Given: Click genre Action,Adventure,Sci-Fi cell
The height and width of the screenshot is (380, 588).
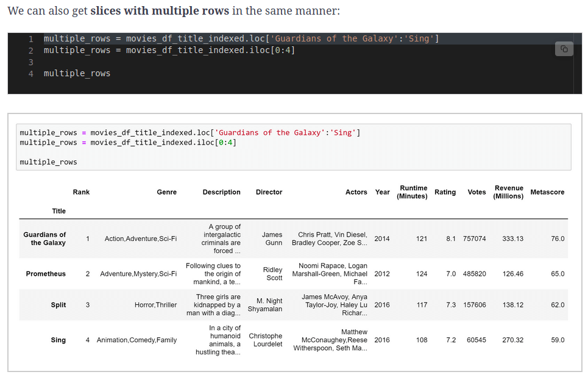Looking at the screenshot, I should click(x=141, y=239).
